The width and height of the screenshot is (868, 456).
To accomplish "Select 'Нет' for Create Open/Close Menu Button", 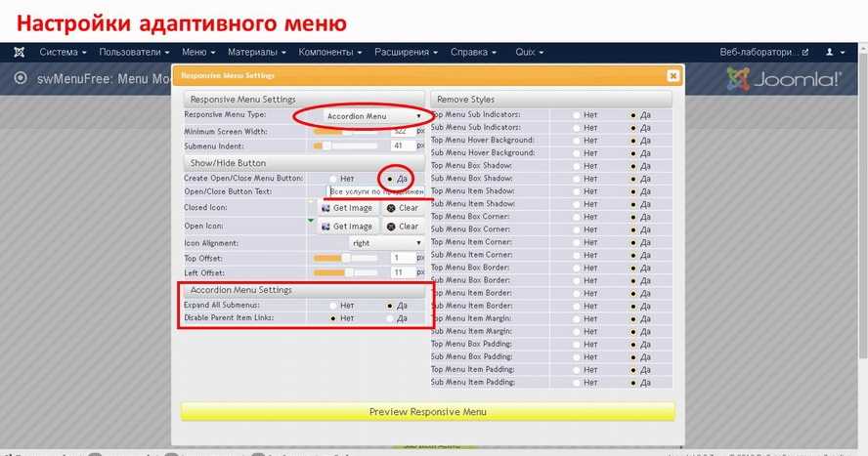I will [x=334, y=179].
